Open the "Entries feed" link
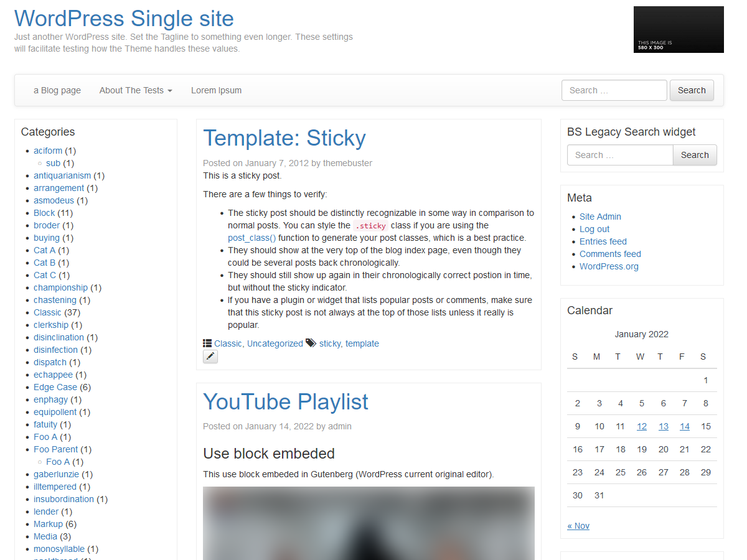Screen dimensions: 747x560 603,241
